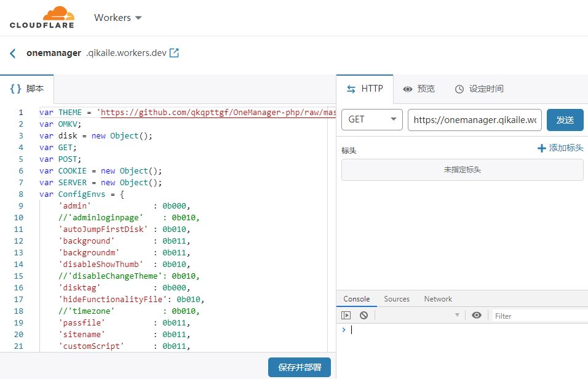The width and height of the screenshot is (588, 379).
Task: Open the Network devtools tab
Action: 438,299
